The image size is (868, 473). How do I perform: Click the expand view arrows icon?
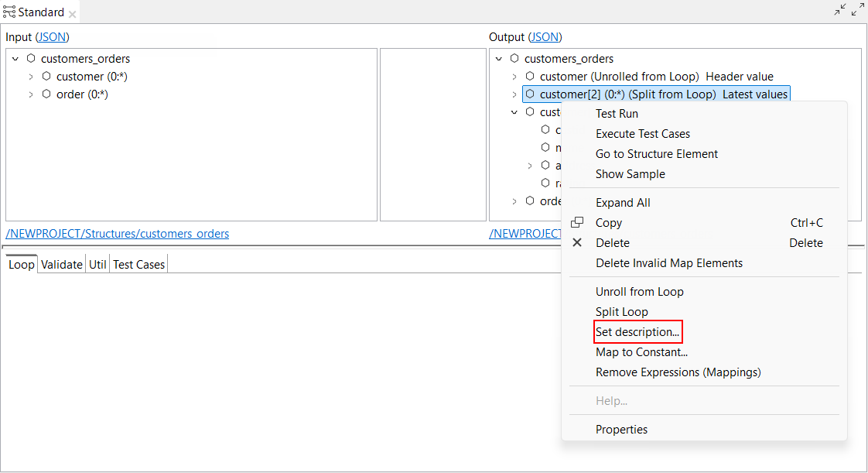(x=857, y=10)
